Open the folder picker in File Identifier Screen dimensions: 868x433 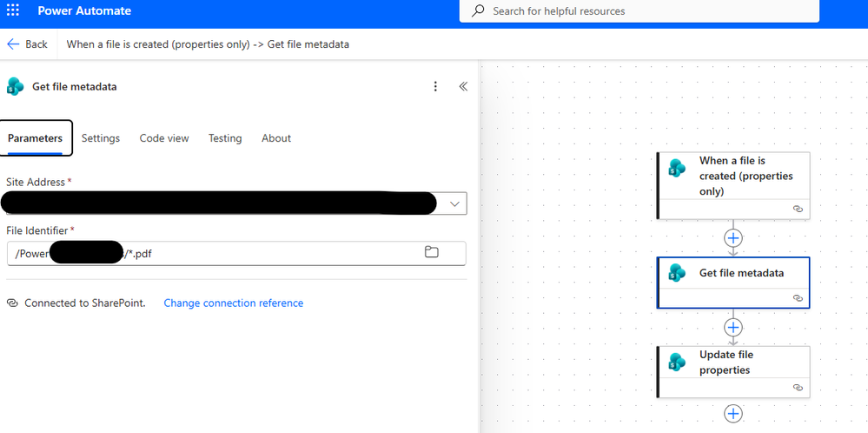431,252
